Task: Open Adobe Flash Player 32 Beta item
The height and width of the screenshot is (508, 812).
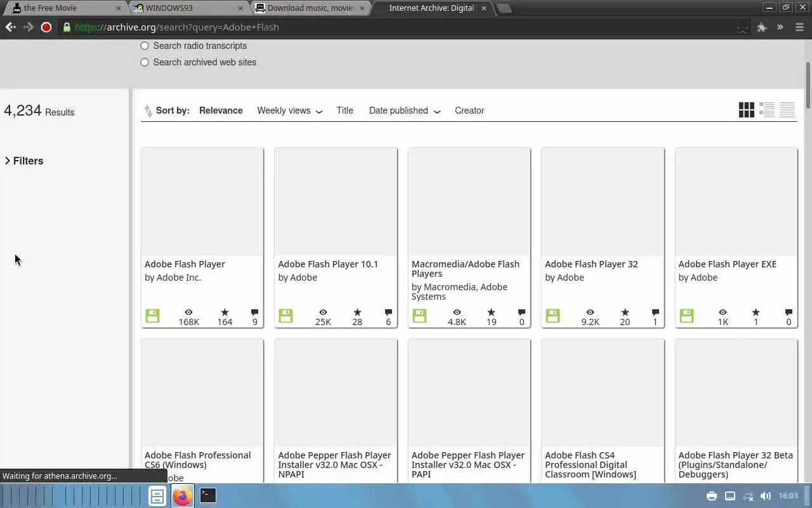Action: pyautogui.click(x=735, y=465)
